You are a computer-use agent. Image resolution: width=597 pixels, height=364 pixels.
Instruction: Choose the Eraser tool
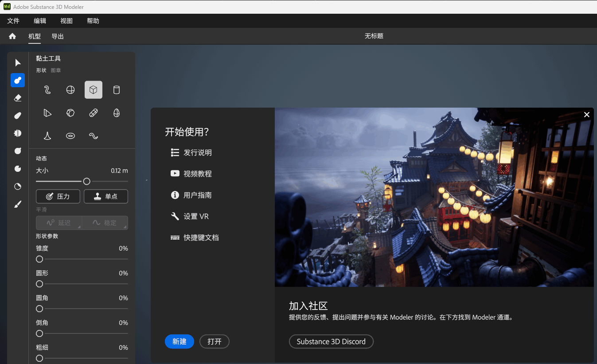pyautogui.click(x=18, y=98)
